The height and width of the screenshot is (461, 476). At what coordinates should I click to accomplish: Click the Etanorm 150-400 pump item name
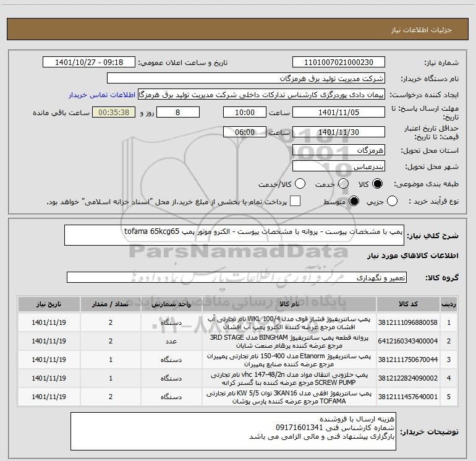point(289,360)
